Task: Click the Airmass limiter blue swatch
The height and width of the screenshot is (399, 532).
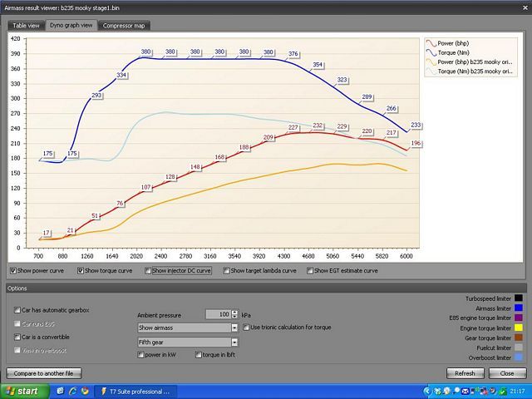Action: [518, 308]
